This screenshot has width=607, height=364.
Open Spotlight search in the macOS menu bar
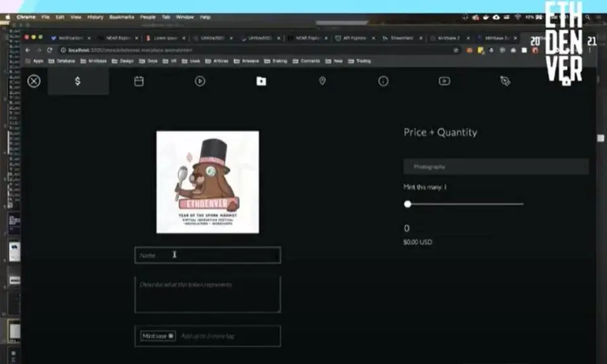tap(587, 18)
